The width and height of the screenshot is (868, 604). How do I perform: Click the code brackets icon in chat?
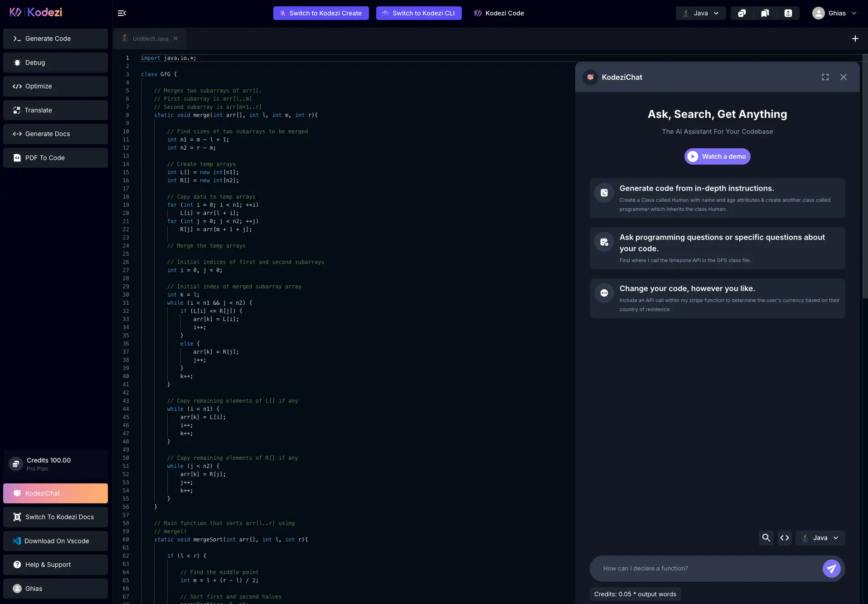point(785,538)
